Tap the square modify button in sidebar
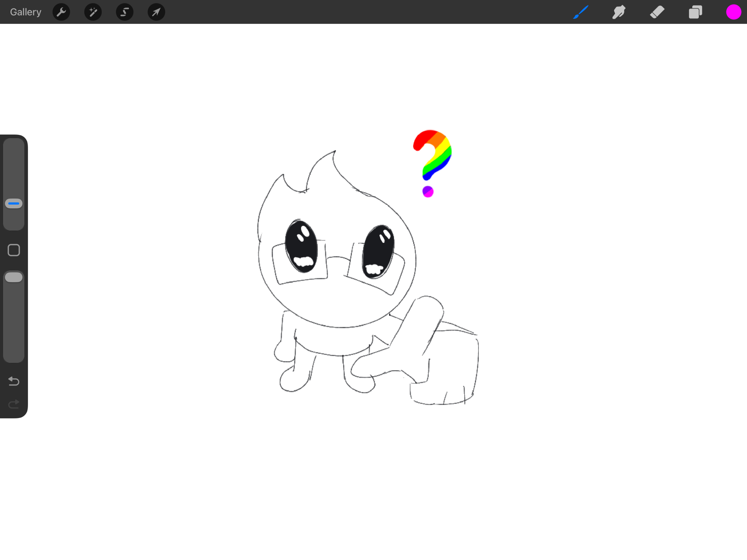 click(14, 250)
